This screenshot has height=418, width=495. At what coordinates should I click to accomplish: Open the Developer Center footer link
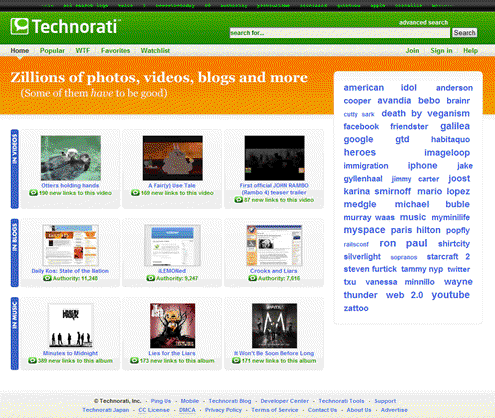click(x=285, y=401)
